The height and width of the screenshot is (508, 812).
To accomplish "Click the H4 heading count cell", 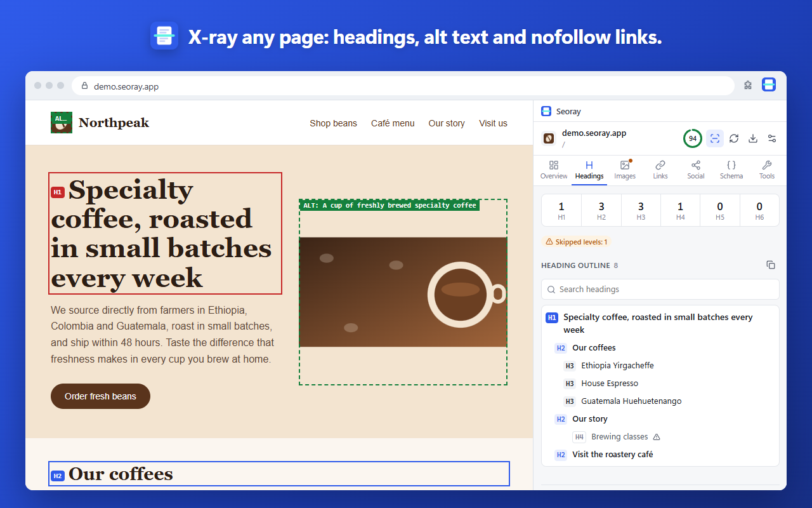I will (680, 210).
